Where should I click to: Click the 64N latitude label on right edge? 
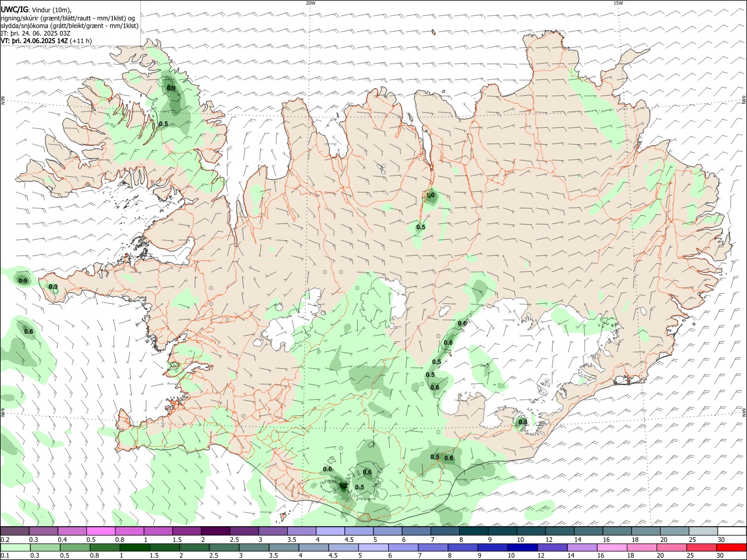[744, 412]
